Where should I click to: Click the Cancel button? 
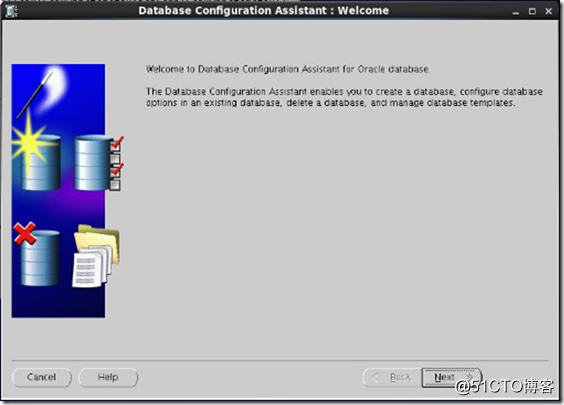click(x=42, y=377)
